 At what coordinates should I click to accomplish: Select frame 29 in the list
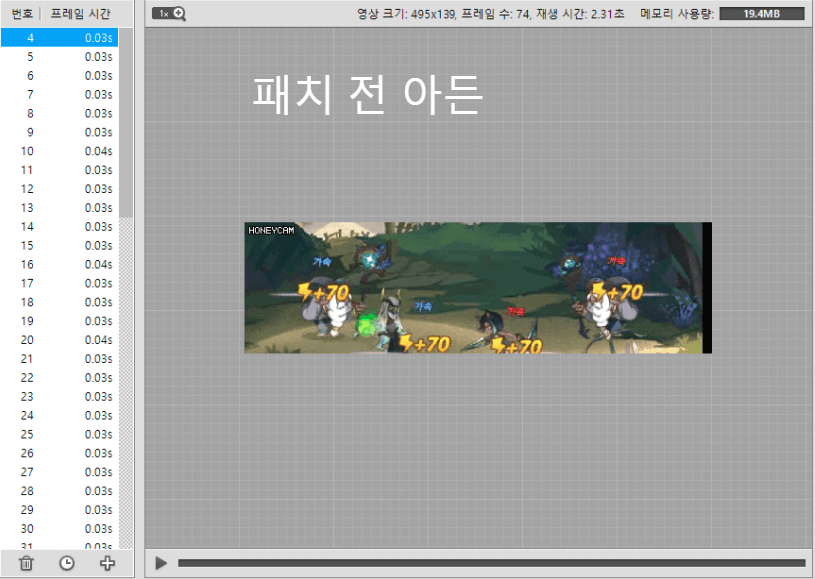(x=59, y=510)
